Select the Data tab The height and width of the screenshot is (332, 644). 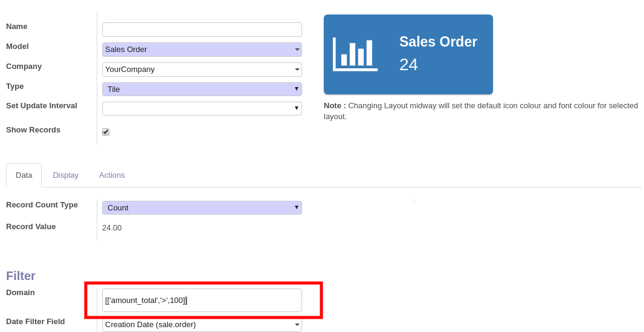(x=24, y=175)
